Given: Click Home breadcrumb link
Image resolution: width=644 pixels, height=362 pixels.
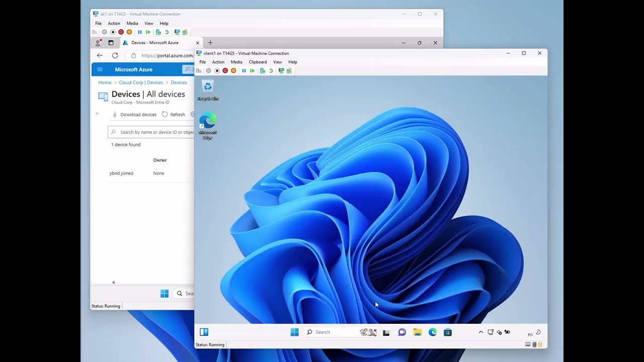Looking at the screenshot, I should [105, 82].
